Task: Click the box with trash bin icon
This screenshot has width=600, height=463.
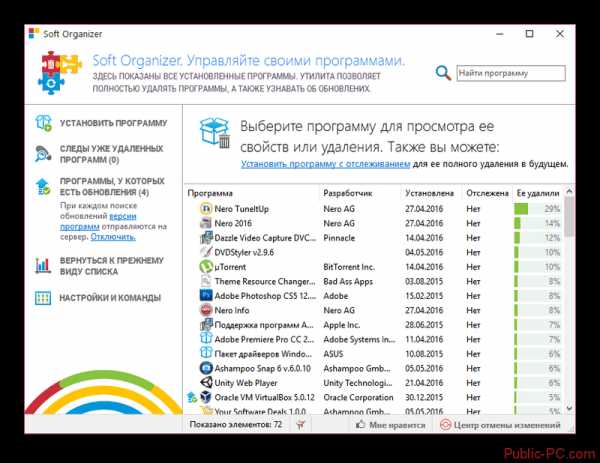Action: (215, 133)
